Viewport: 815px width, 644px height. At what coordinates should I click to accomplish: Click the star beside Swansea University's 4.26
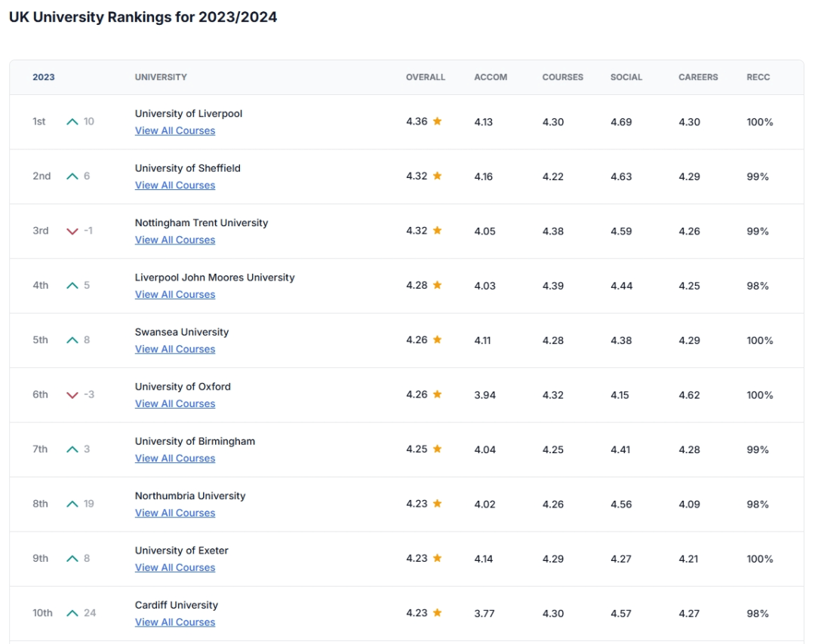[437, 339]
